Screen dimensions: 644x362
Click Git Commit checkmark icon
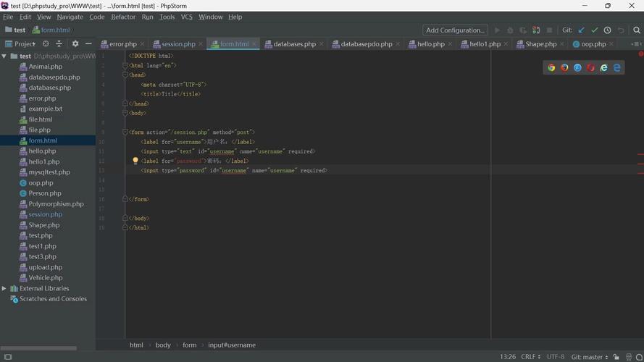point(594,30)
